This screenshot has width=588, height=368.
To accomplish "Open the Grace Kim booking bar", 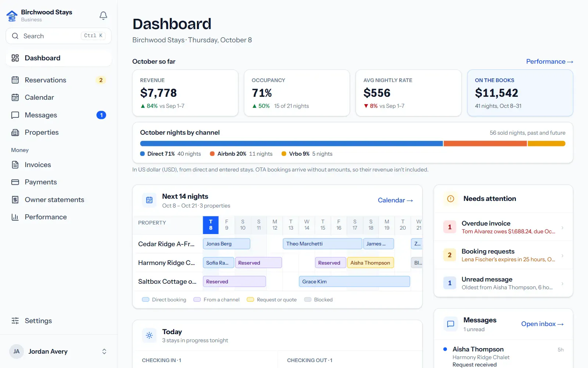I will point(354,282).
